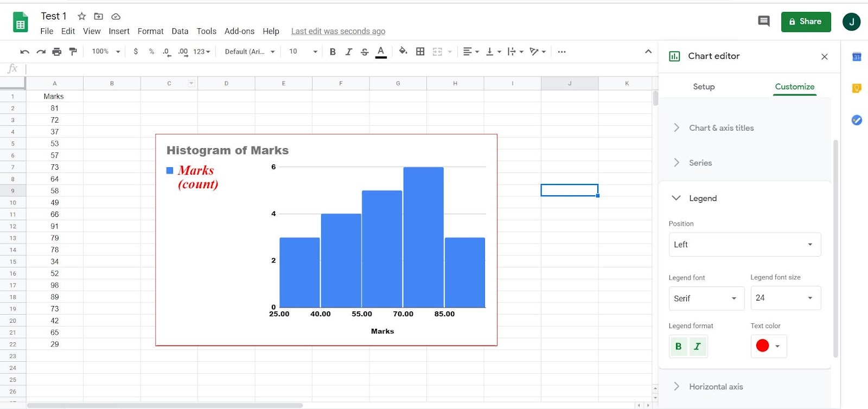Open the comment history icon
Screen dimensions: 868x409
coord(764,21)
